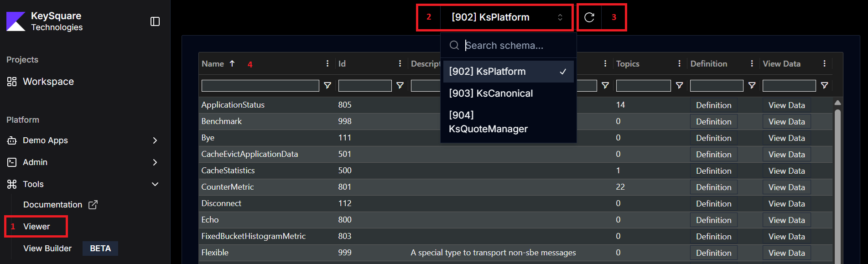Open the [902] KsPlatform schema dropdown

click(x=506, y=17)
